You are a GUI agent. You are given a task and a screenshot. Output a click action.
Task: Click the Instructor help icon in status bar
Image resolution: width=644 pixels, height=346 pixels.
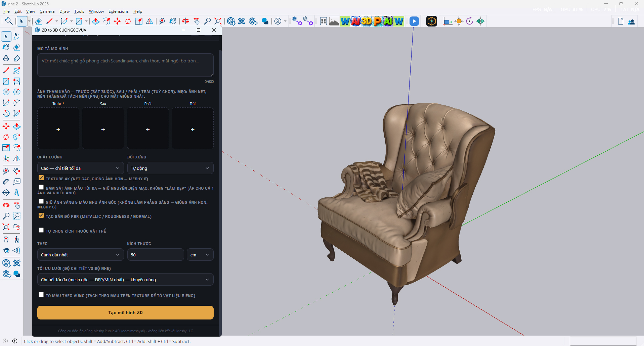coord(15,341)
